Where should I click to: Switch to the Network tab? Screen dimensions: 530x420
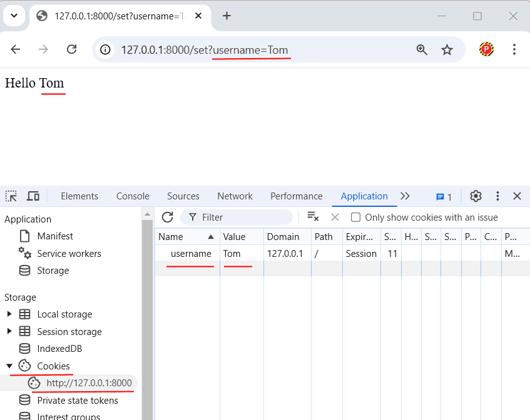235,196
